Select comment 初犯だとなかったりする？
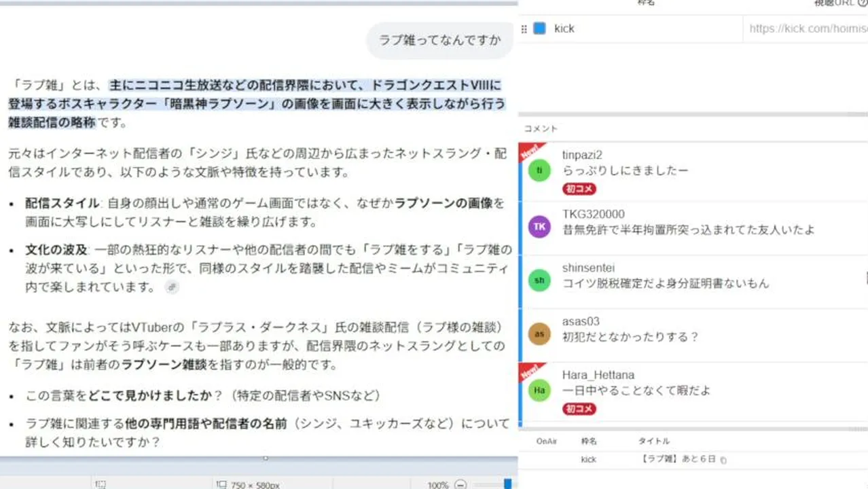 click(x=630, y=337)
